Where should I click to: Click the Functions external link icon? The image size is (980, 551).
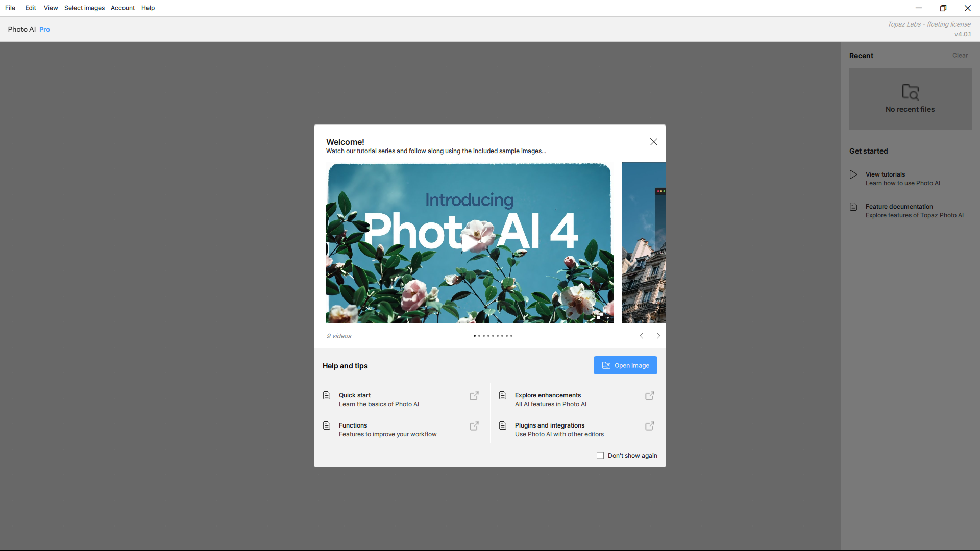tap(474, 426)
